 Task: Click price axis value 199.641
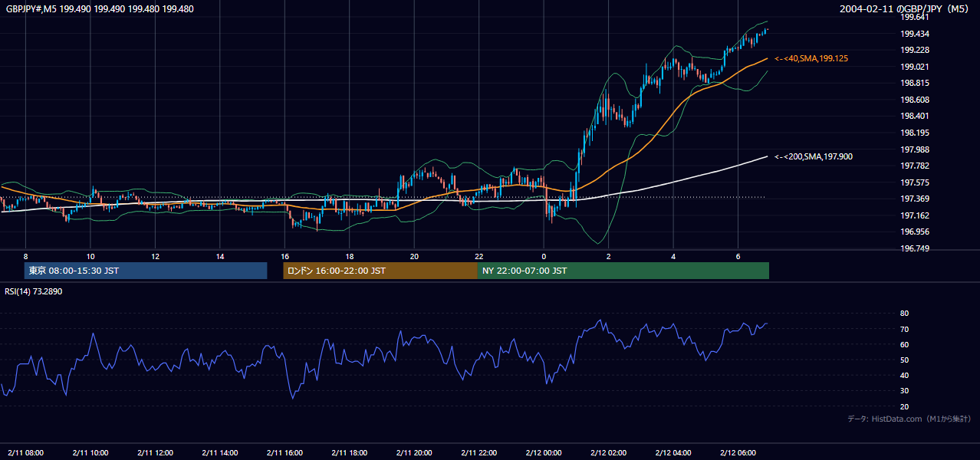click(x=914, y=18)
